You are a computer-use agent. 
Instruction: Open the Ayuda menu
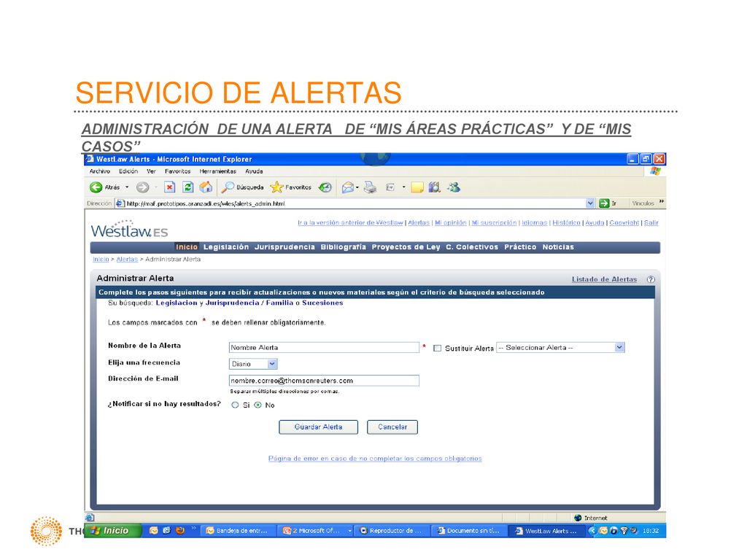[x=254, y=171]
